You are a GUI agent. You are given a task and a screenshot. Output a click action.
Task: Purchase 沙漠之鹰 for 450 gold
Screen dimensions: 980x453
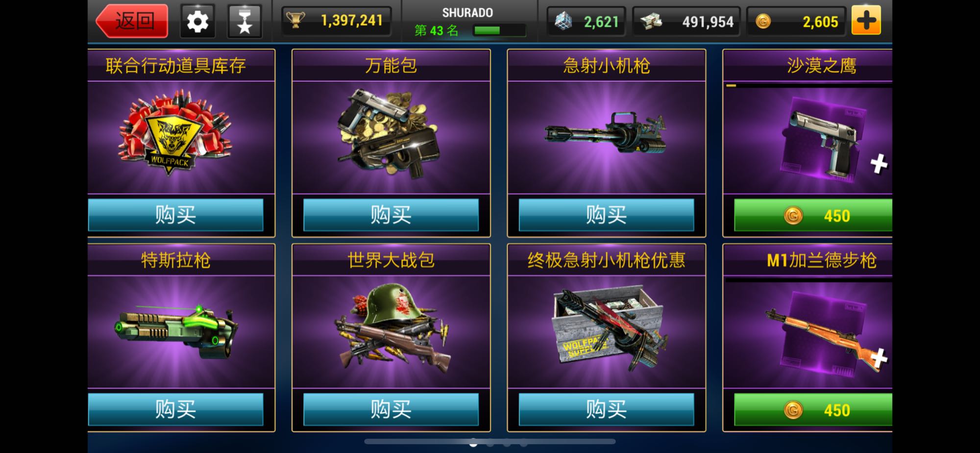point(813,215)
